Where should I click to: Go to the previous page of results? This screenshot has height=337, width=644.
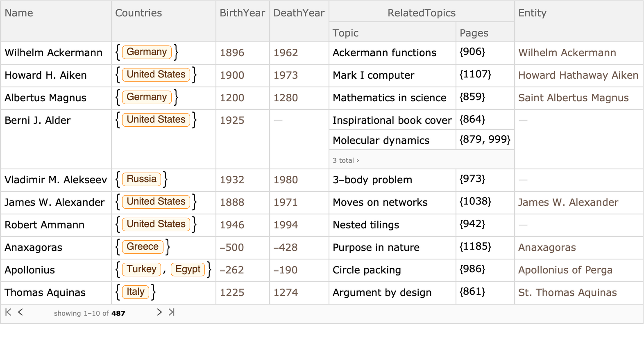point(20,312)
